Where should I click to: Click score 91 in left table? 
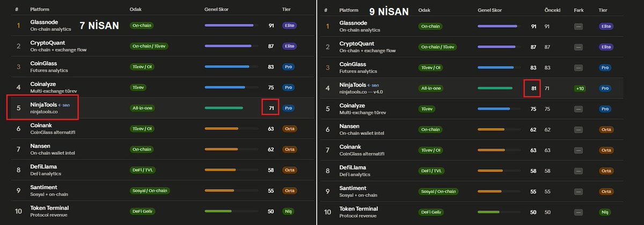click(x=271, y=25)
